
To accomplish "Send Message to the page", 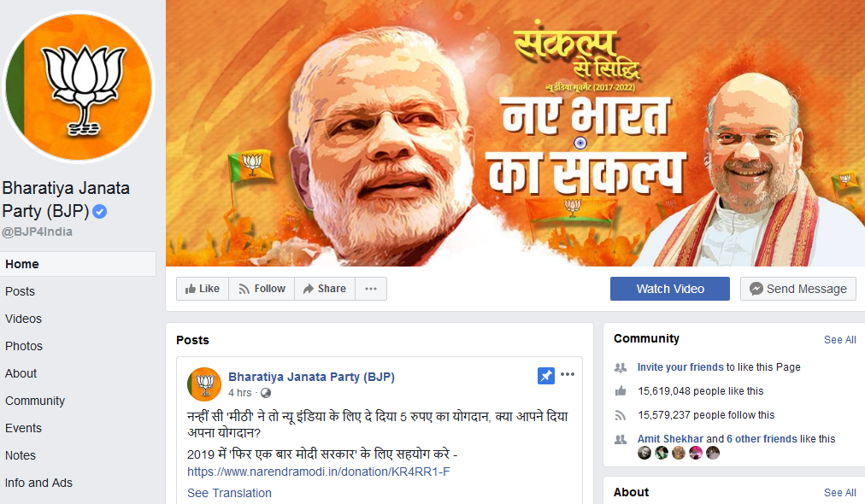I will coord(798,289).
